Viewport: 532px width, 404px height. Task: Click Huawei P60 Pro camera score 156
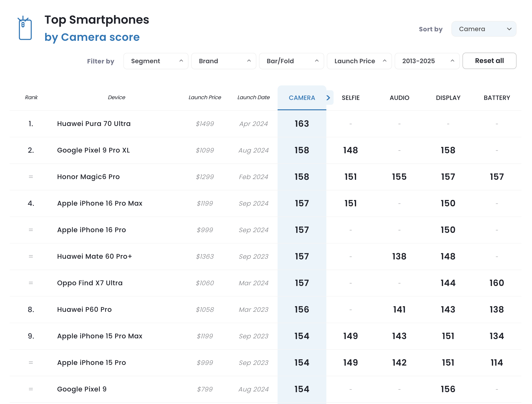tap(302, 309)
